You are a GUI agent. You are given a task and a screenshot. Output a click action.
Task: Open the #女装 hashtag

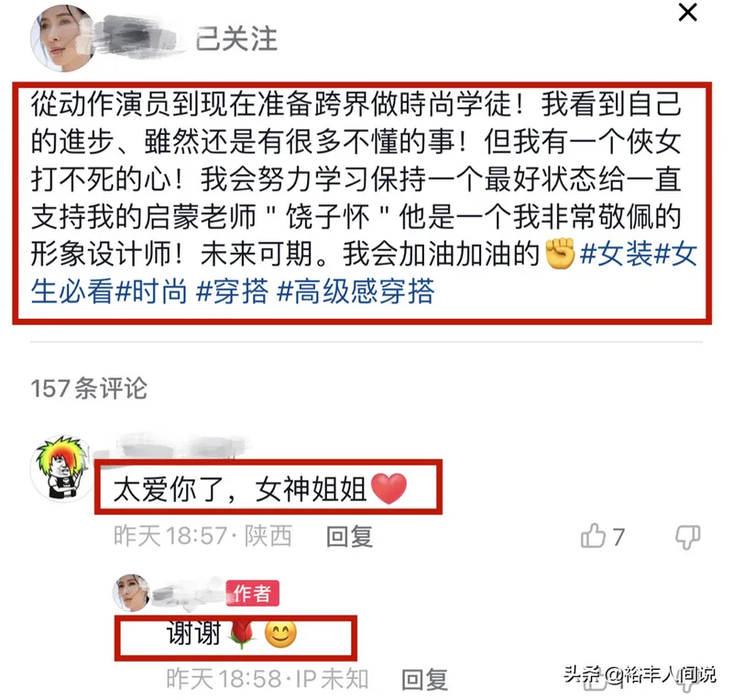[616, 254]
